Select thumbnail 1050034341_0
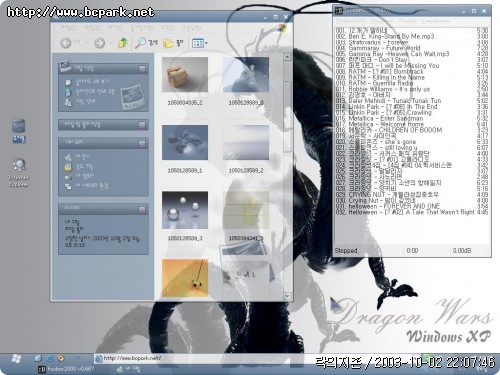Viewport: 500px width, 375px height. pyautogui.click(x=246, y=210)
